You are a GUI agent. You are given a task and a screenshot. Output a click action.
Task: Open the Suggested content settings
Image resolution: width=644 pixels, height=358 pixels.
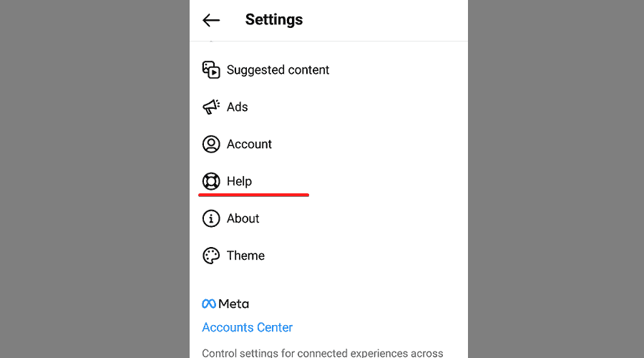278,69
